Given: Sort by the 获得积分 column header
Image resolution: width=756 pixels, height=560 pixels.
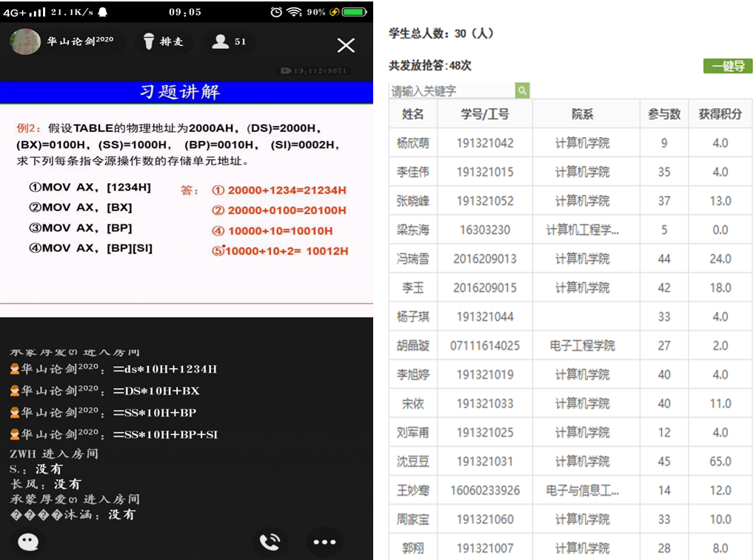Looking at the screenshot, I should coord(720,114).
